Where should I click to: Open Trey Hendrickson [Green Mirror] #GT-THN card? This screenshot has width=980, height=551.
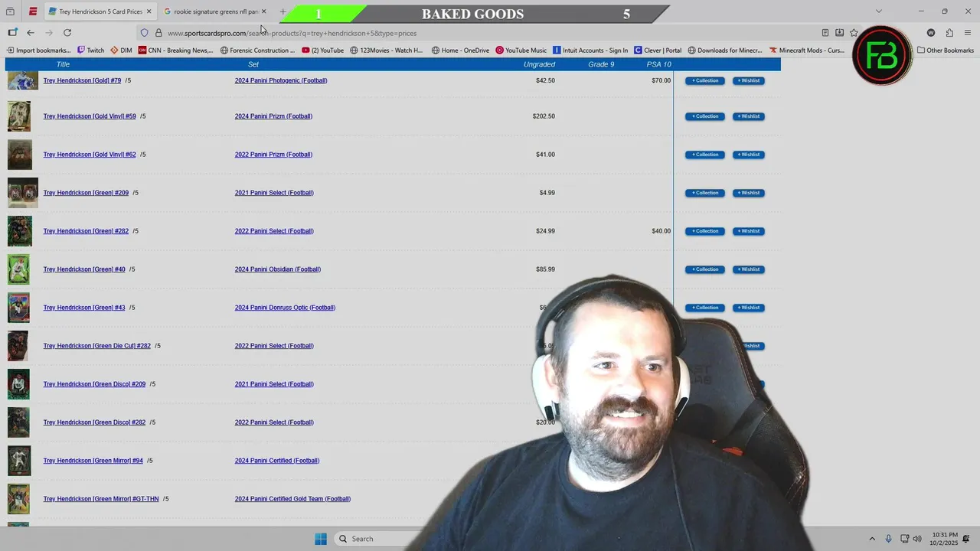tap(101, 499)
